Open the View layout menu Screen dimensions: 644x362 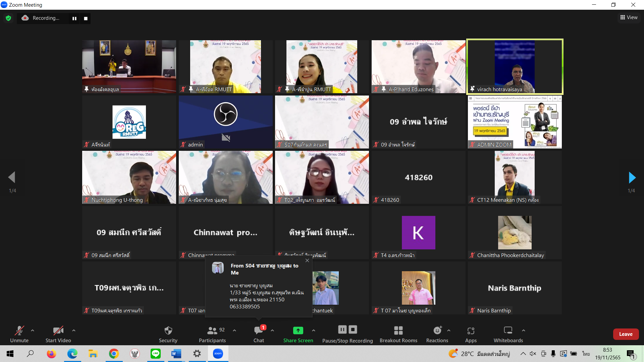(629, 17)
